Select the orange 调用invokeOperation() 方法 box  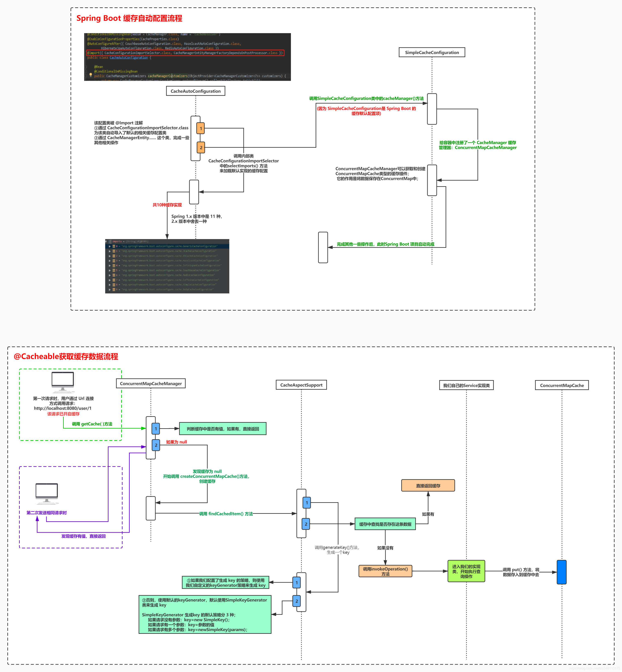[385, 571]
